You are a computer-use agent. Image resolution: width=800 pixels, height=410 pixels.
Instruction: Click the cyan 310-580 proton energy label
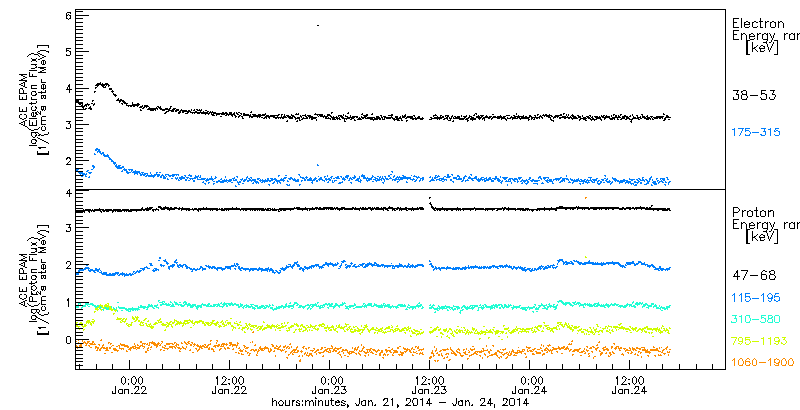coord(756,320)
